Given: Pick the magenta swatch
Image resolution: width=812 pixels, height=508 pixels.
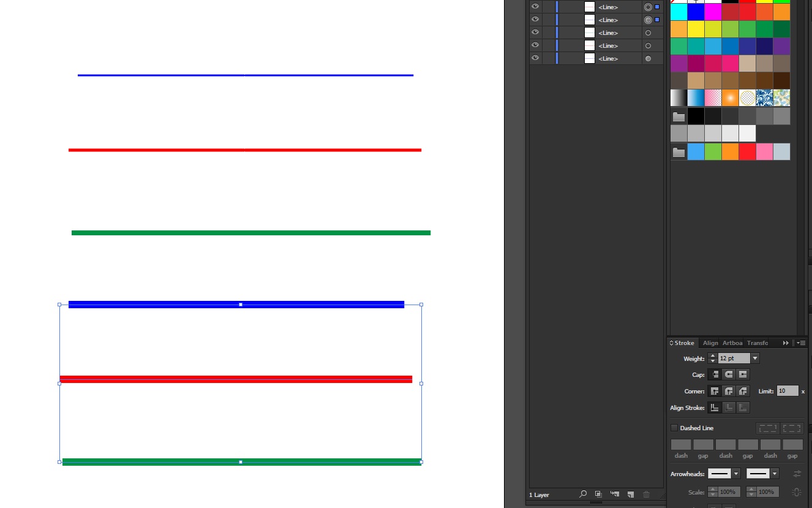Looking at the screenshot, I should [713, 12].
